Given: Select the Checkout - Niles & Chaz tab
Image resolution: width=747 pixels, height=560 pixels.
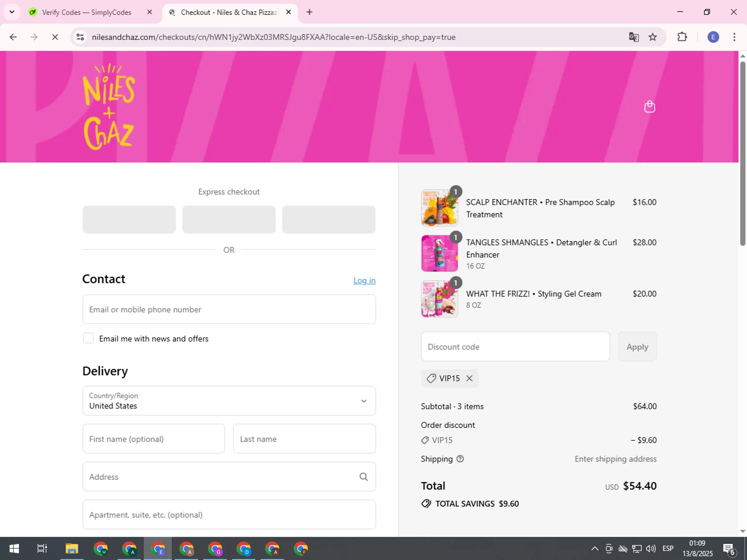Looking at the screenshot, I should click(x=229, y=12).
